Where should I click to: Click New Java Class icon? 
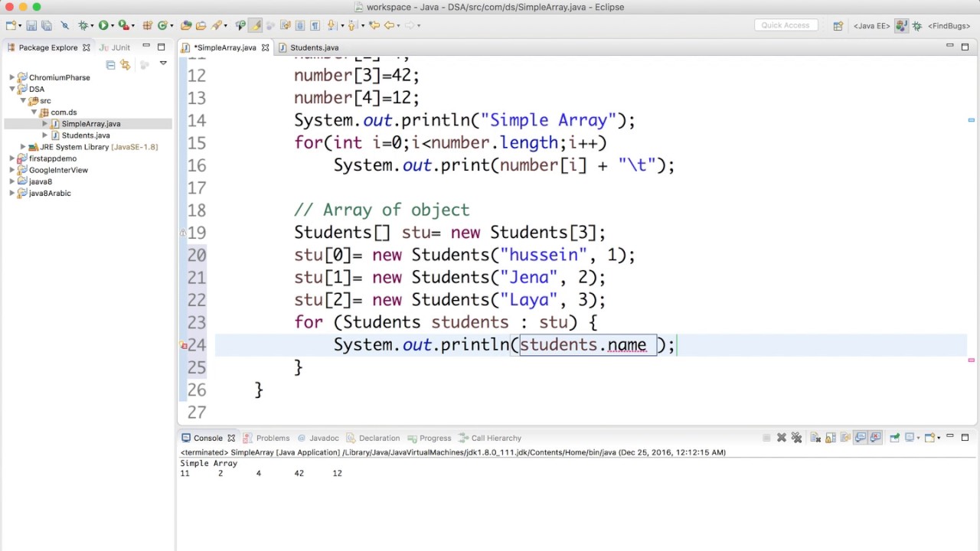162,25
